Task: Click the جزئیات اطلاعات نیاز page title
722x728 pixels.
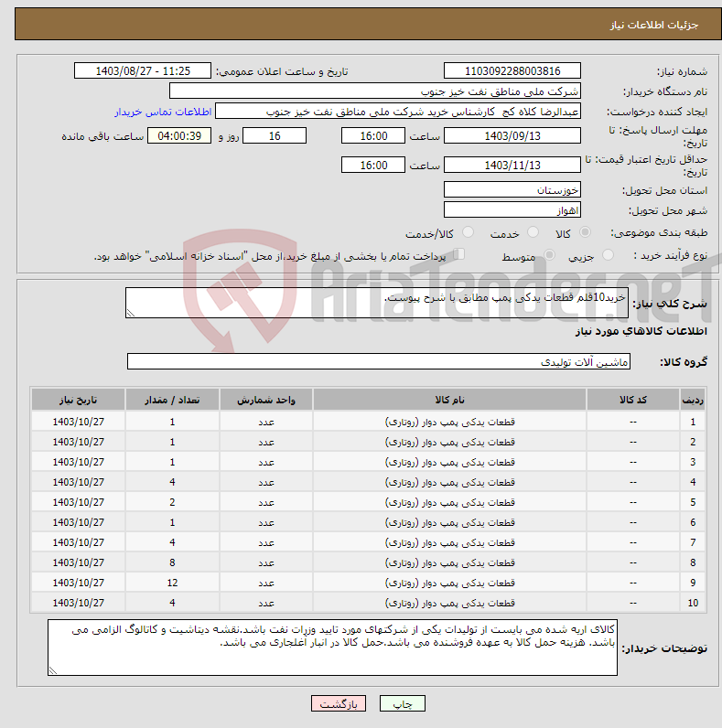Action: 654,25
